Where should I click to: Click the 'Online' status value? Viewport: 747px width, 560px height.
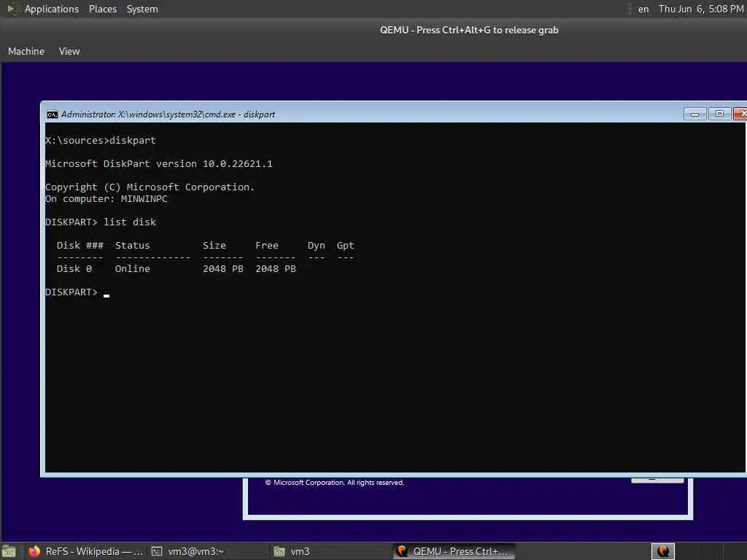point(133,269)
